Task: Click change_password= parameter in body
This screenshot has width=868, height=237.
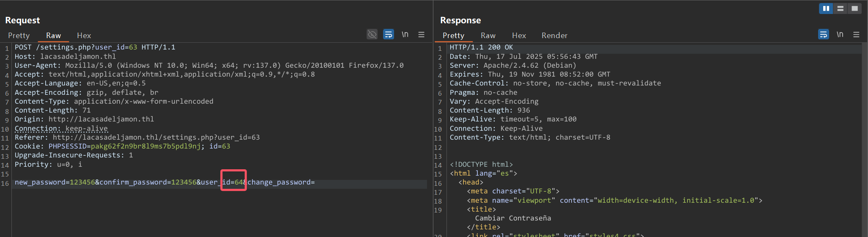Action: tap(281, 182)
